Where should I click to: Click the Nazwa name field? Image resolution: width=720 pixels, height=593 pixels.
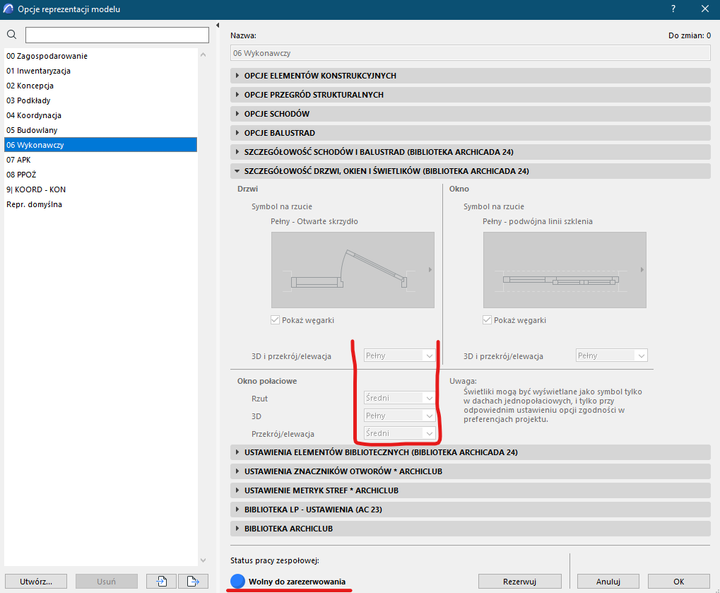(x=470, y=53)
